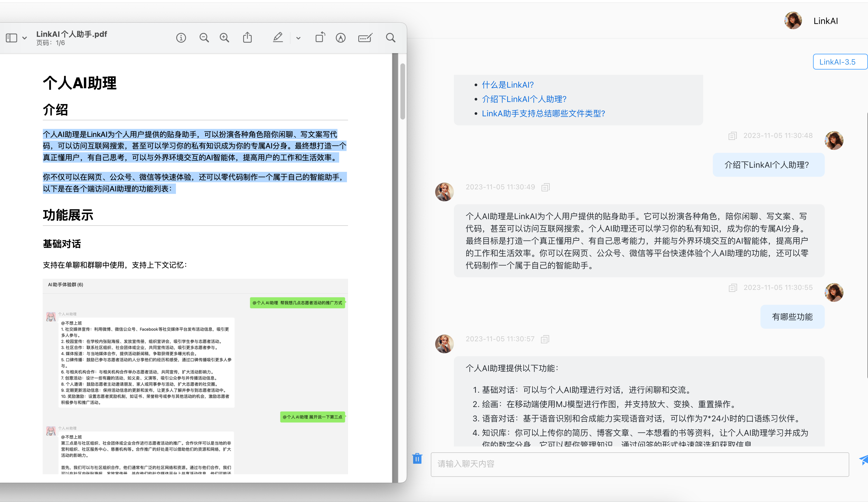
Task: Copy the message sent at 11:30:55
Action: (x=733, y=288)
